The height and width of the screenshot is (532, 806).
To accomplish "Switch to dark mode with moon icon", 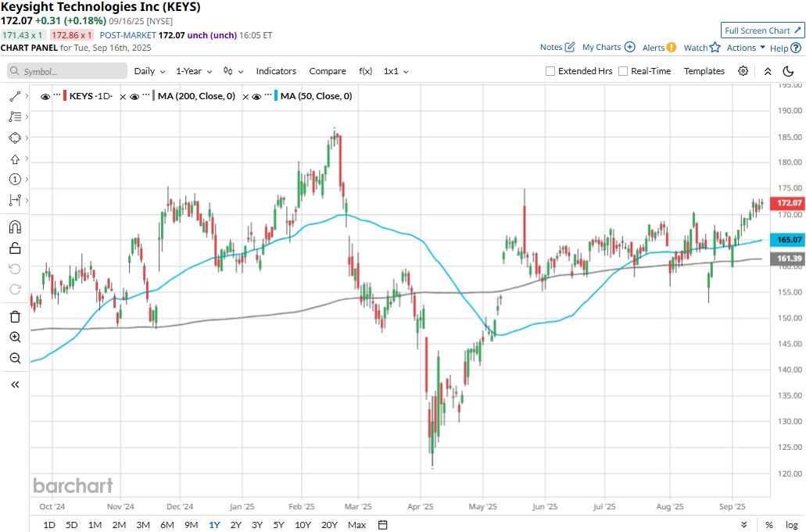I will (x=788, y=71).
